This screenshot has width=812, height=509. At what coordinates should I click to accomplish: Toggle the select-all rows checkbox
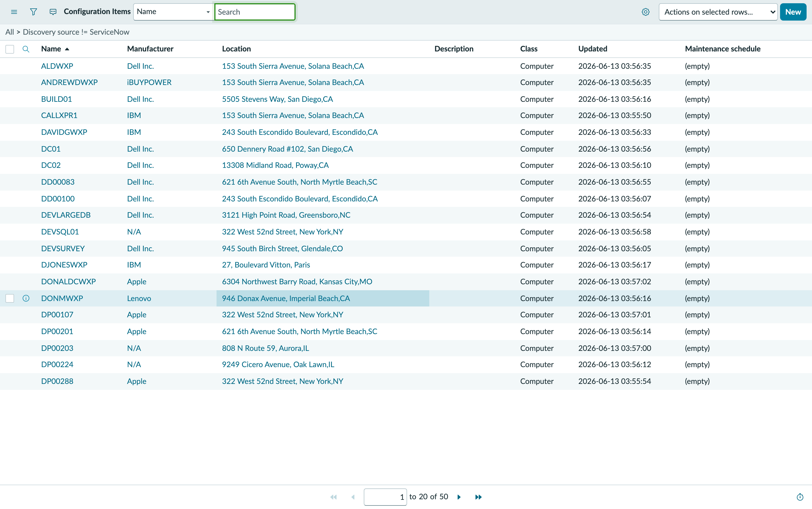tap(10, 49)
